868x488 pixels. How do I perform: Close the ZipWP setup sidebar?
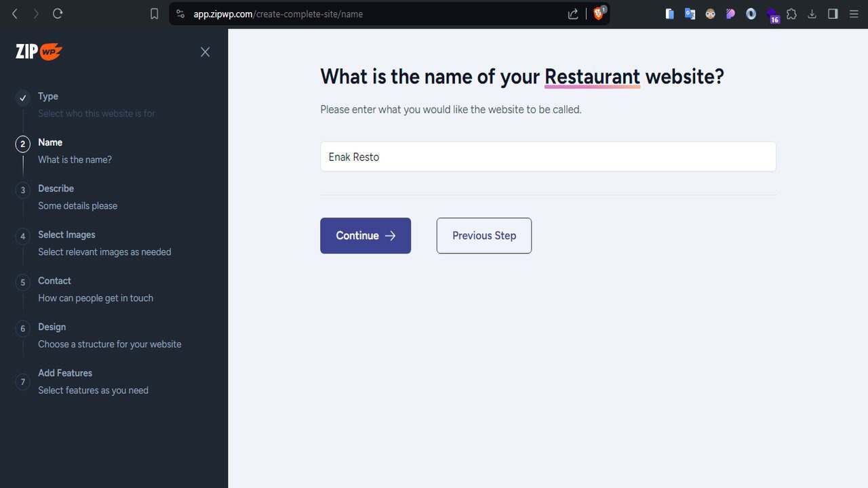pos(205,52)
